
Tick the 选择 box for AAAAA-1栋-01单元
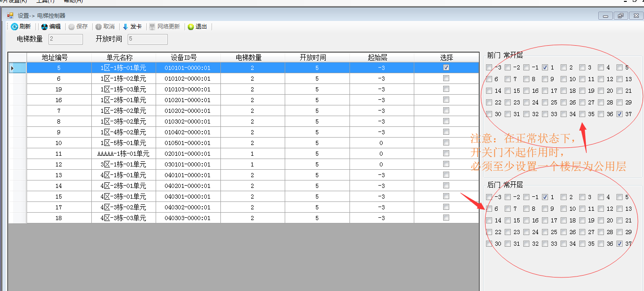(446, 153)
